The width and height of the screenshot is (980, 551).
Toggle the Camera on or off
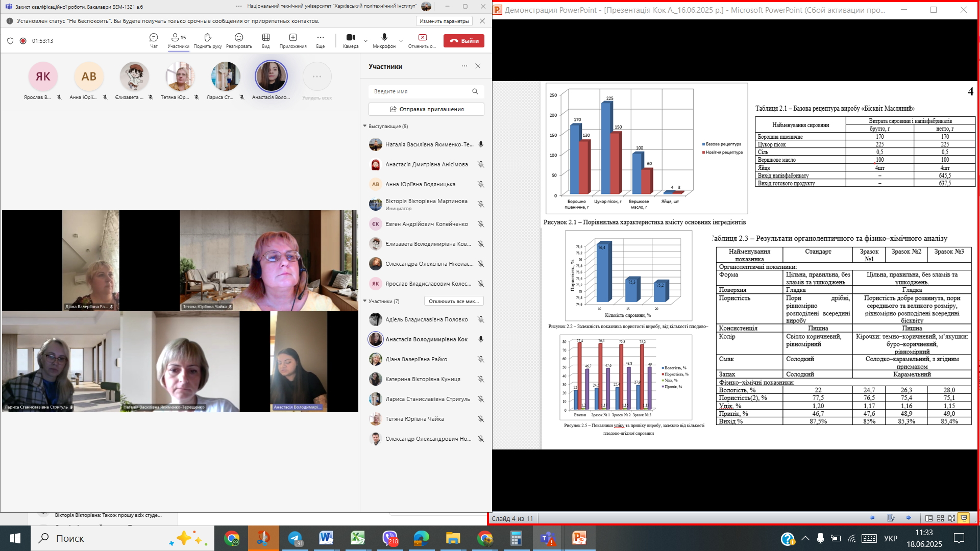tap(351, 38)
